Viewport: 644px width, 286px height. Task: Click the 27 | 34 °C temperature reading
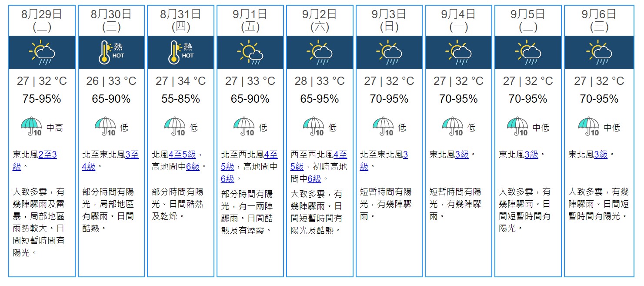(181, 81)
